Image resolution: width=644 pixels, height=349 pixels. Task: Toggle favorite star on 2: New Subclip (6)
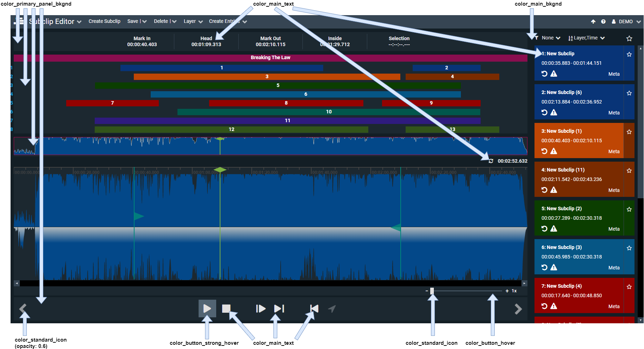629,93
